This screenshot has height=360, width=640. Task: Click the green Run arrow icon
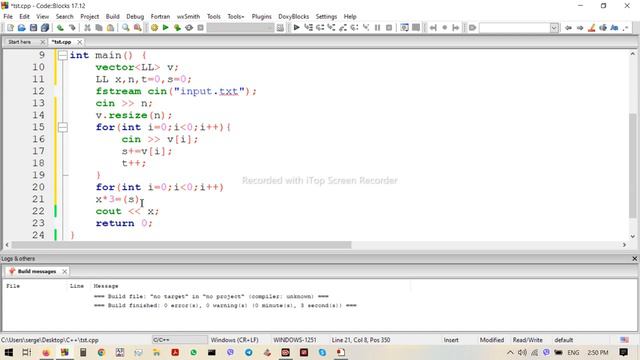166,28
